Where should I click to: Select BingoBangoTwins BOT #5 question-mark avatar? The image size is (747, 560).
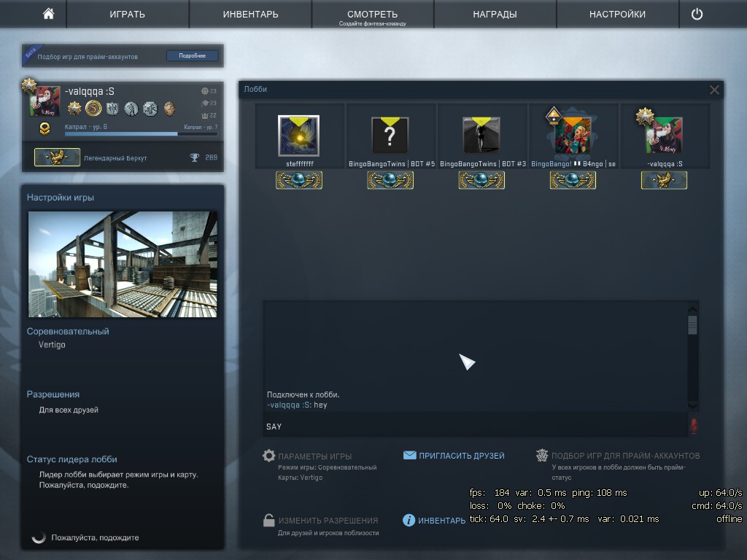point(390,136)
